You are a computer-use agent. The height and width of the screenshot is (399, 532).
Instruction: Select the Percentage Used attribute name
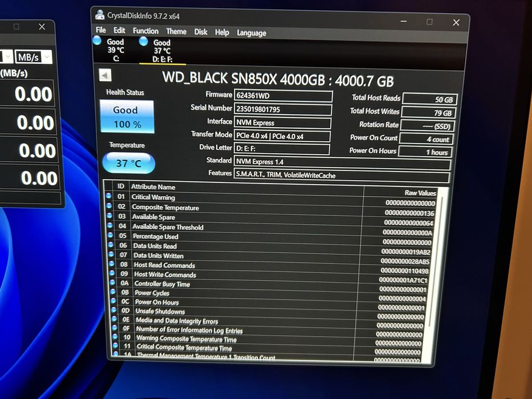click(156, 237)
